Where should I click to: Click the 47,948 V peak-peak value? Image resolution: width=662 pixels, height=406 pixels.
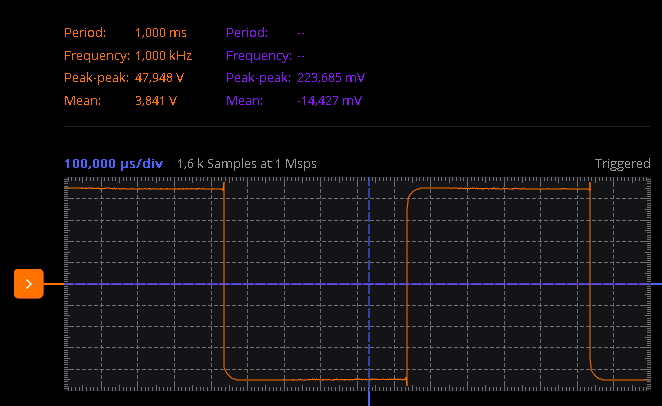[x=160, y=78]
